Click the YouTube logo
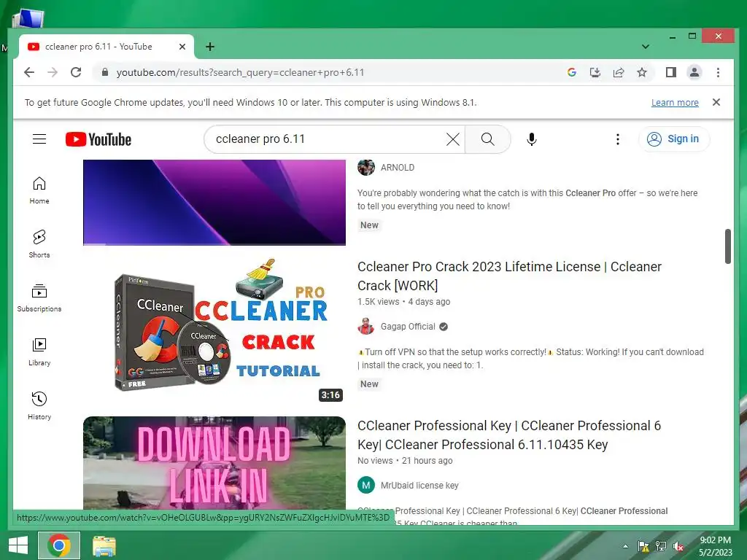 pyautogui.click(x=98, y=139)
